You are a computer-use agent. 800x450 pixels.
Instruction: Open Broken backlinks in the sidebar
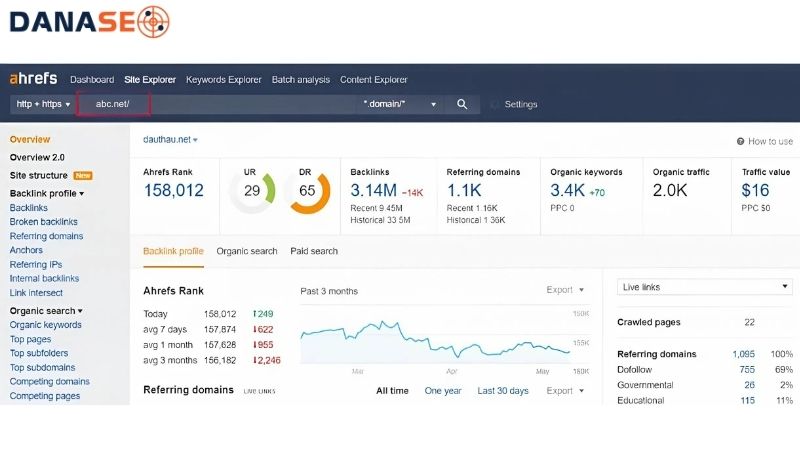point(44,221)
